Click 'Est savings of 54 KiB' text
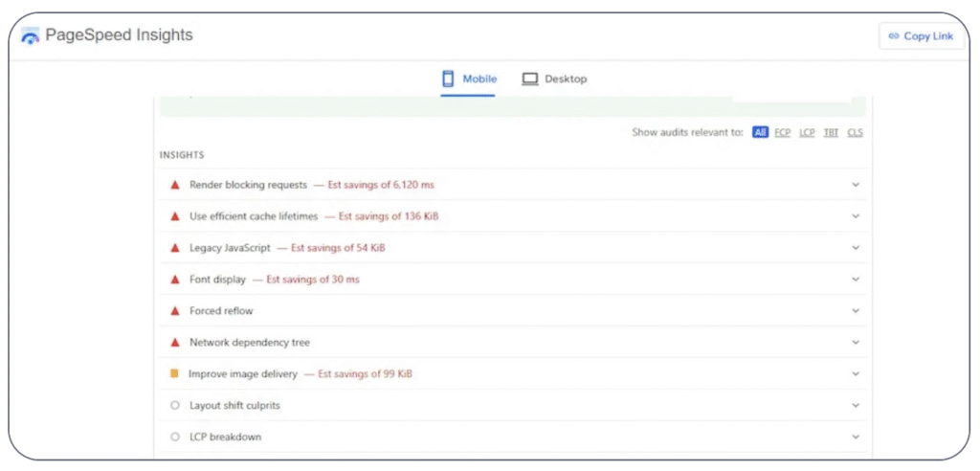The image size is (980, 471). coord(338,248)
